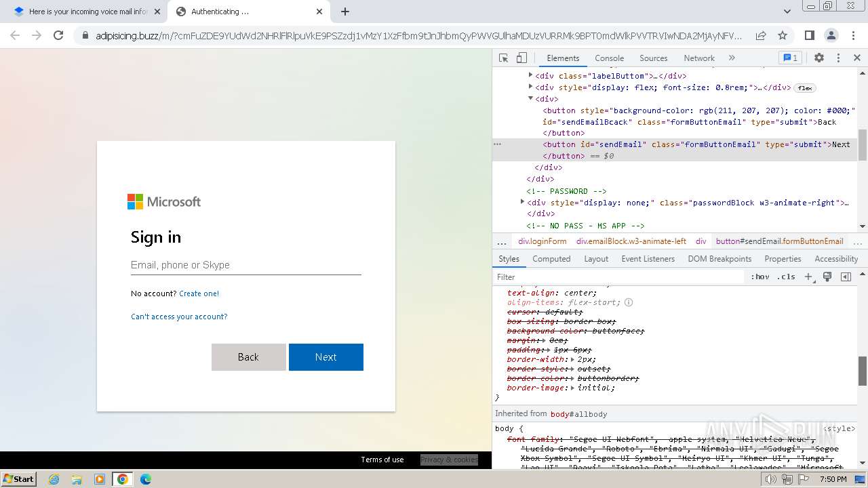Click the flex badge in DOM tree
This screenshot has height=488, width=868.
(805, 88)
